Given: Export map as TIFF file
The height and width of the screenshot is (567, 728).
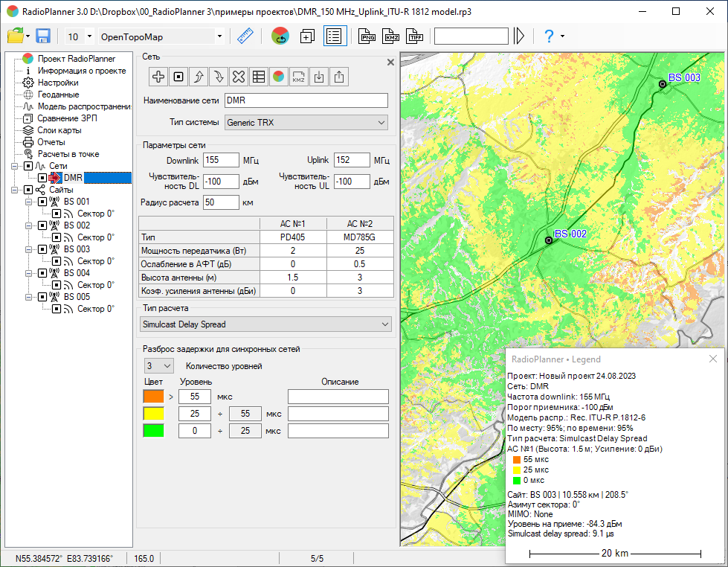Looking at the screenshot, I should pos(414,36).
